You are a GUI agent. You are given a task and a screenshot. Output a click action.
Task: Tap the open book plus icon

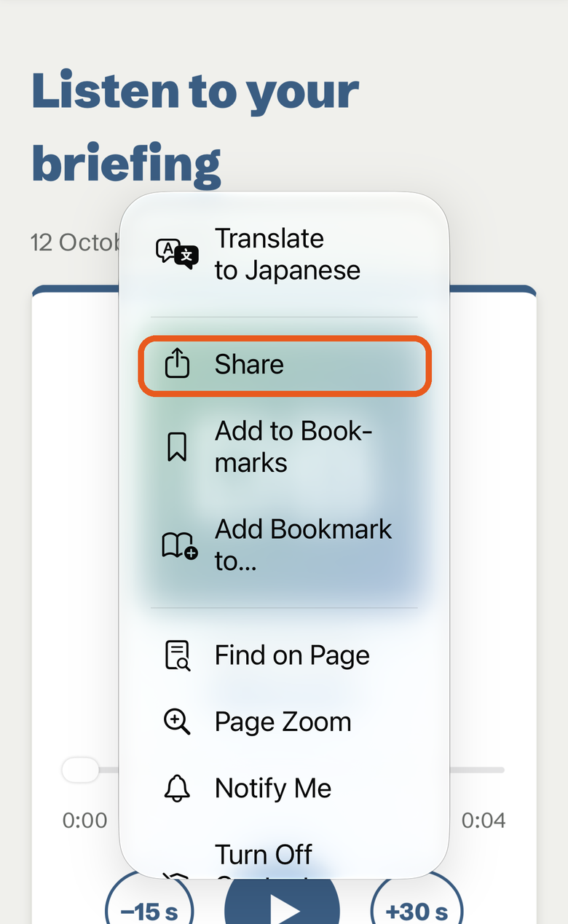[179, 545]
